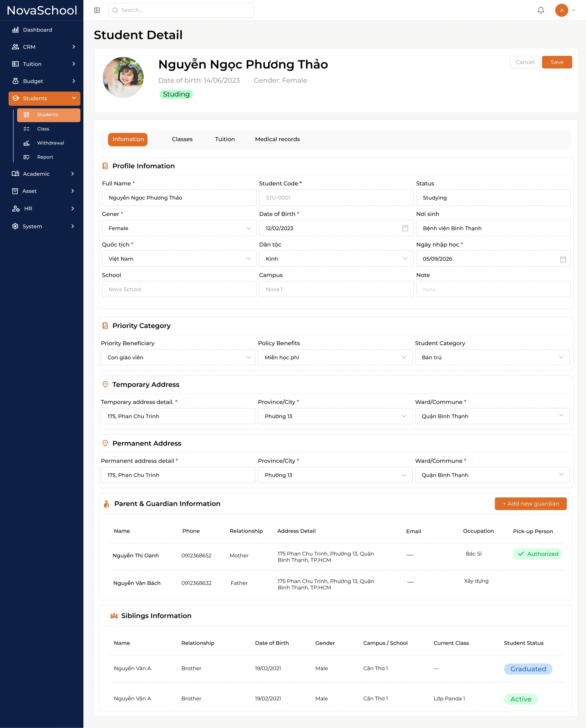Click the Authorized pick-up badge
Viewport: 586px width, 728px height.
(x=537, y=554)
